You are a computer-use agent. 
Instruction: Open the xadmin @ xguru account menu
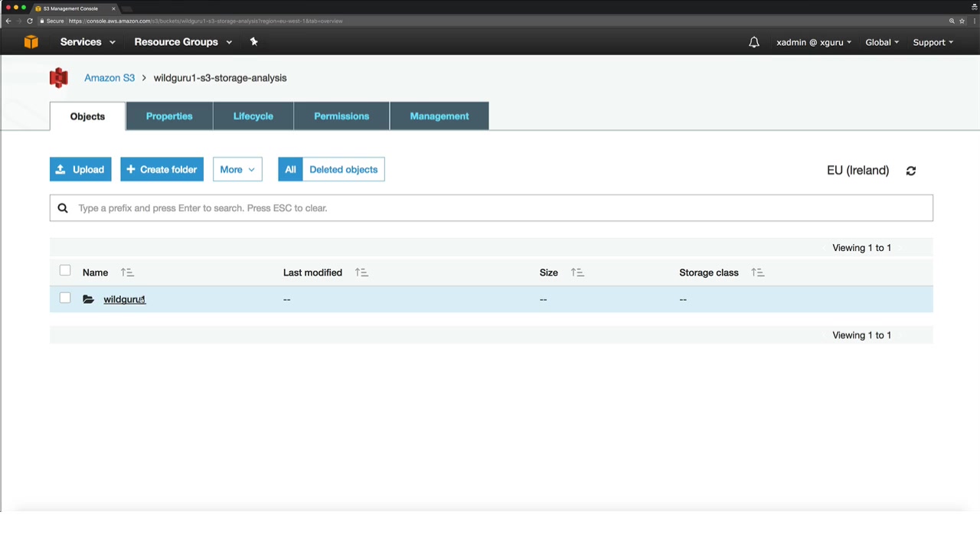[x=814, y=42]
